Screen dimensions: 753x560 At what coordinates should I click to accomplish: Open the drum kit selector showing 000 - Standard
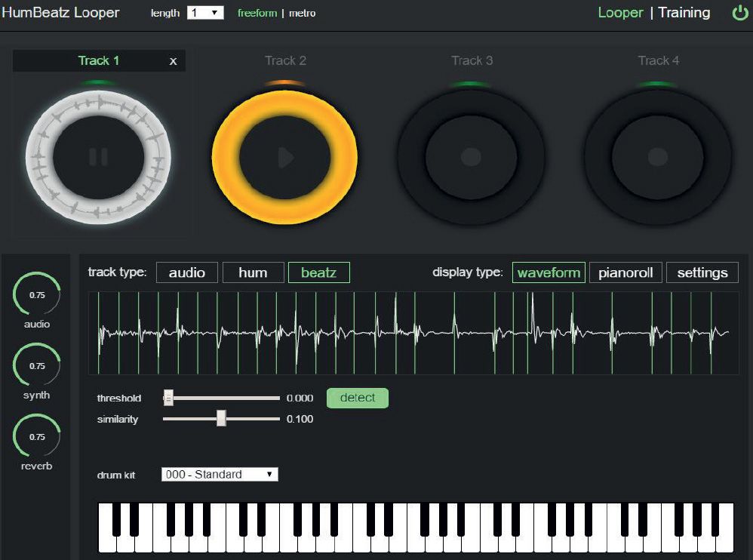pos(219,474)
